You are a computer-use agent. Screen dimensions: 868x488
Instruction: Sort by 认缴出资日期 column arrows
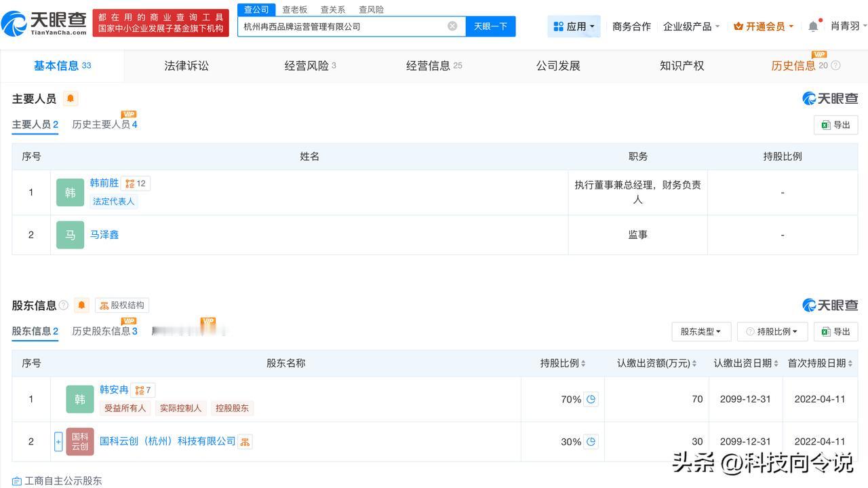[x=776, y=364]
